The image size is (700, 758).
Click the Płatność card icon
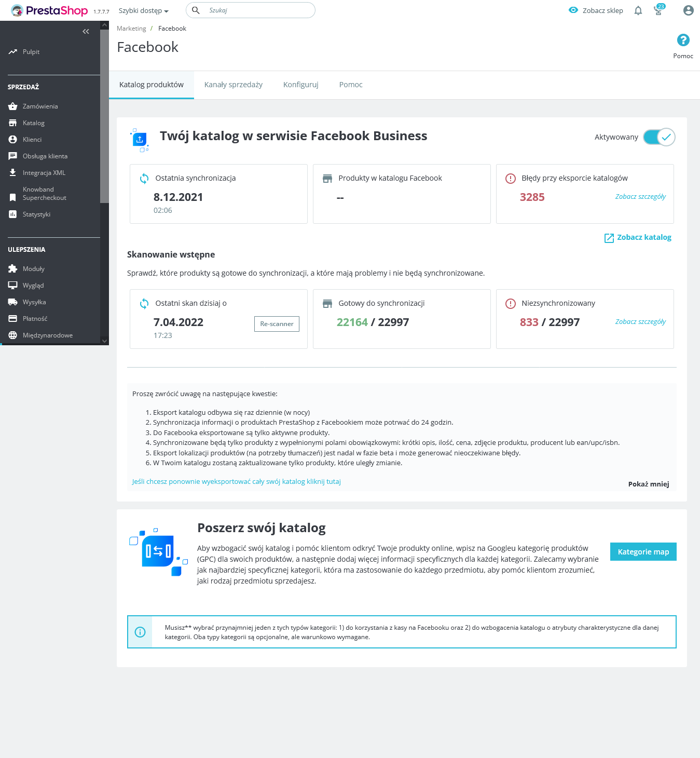click(x=13, y=319)
